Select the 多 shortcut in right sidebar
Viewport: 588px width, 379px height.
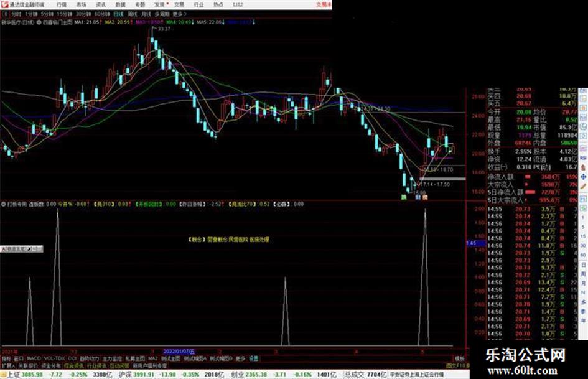(x=583, y=302)
